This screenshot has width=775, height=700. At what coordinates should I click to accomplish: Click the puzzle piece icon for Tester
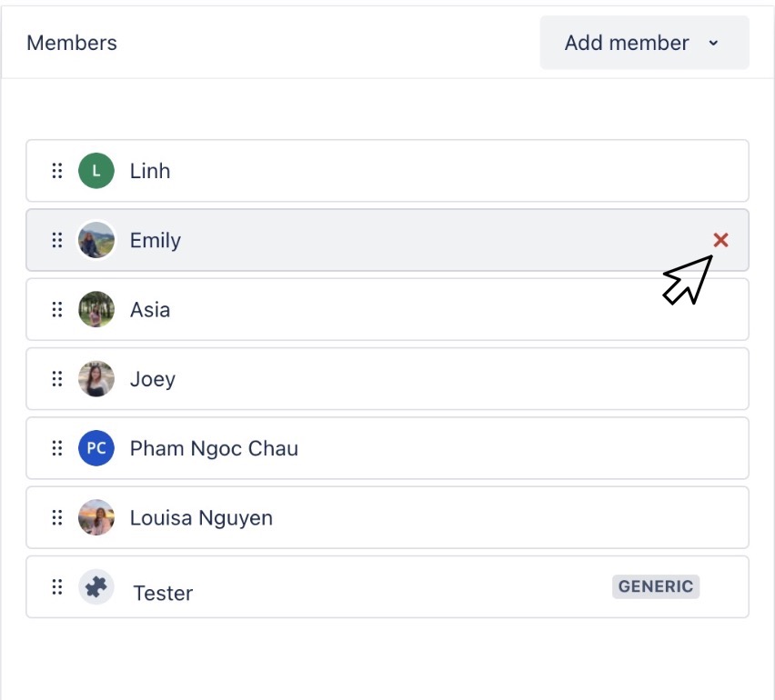coord(96,587)
